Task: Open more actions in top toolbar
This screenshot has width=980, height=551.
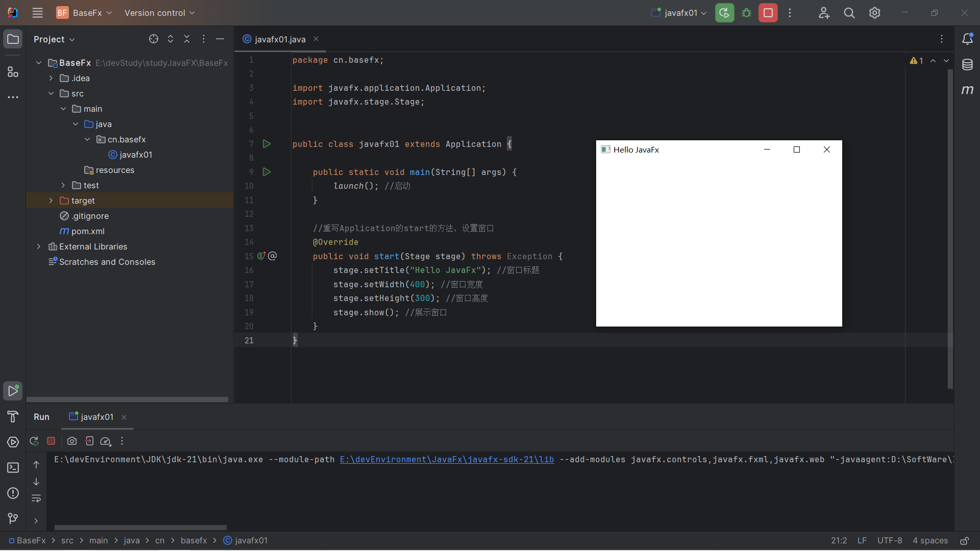Action: pyautogui.click(x=790, y=13)
